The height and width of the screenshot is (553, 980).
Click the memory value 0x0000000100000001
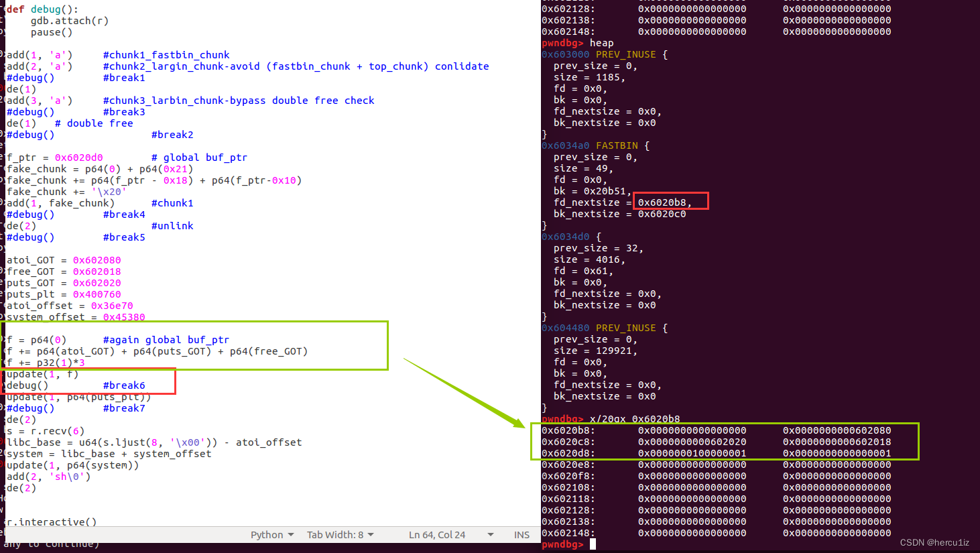click(692, 453)
